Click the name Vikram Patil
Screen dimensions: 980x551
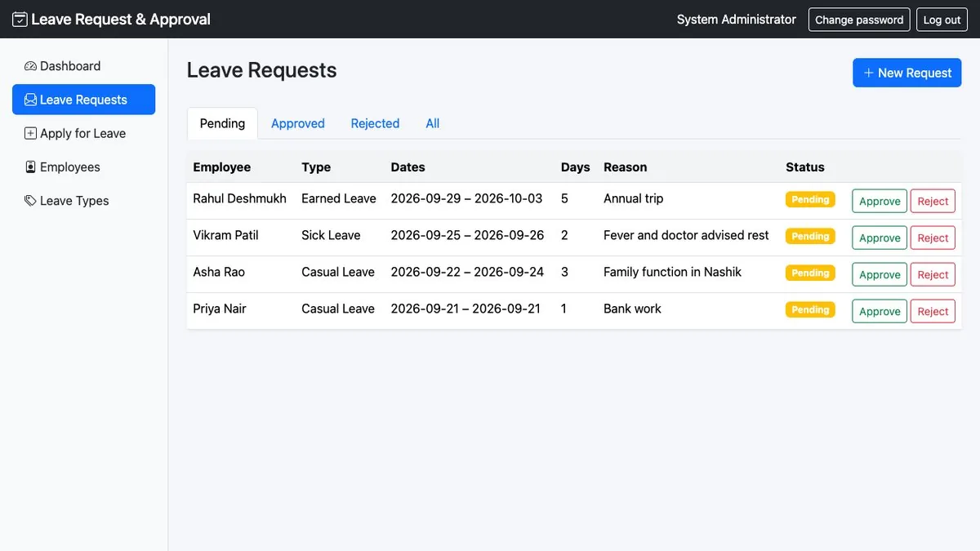(225, 235)
